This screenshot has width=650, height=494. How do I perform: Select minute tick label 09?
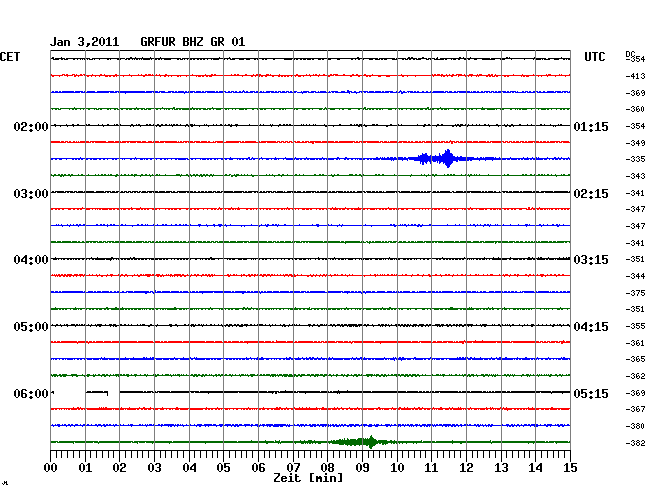point(362,468)
